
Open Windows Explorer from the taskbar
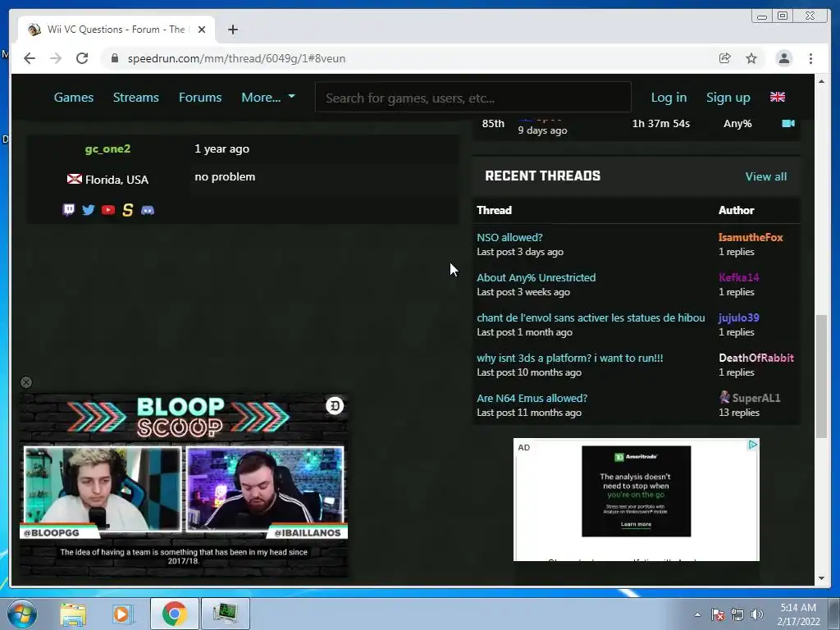[x=73, y=614]
